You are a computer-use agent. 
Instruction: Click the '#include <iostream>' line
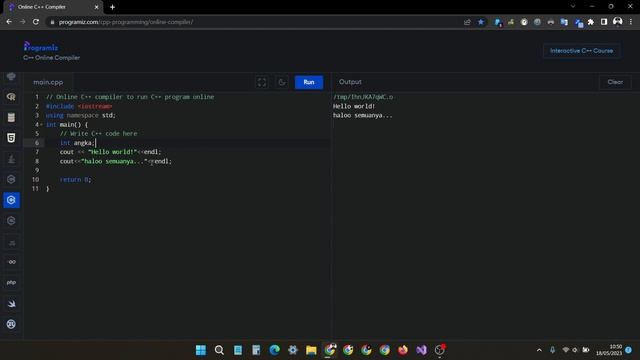tap(79, 106)
